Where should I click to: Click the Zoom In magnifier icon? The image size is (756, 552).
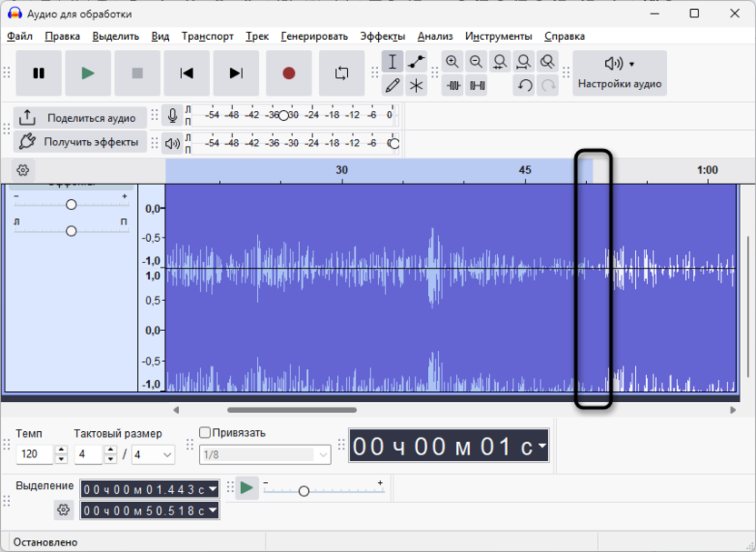click(x=453, y=62)
